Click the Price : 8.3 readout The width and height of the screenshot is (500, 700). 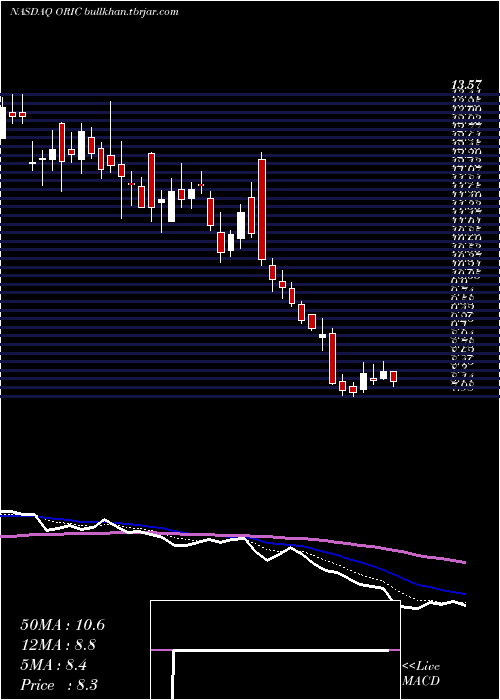(x=59, y=684)
